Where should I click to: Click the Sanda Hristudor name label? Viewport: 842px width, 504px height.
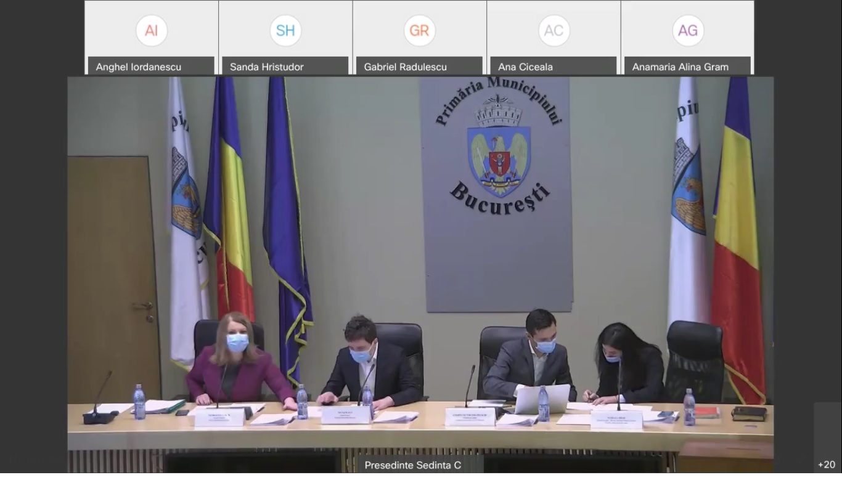coord(267,67)
